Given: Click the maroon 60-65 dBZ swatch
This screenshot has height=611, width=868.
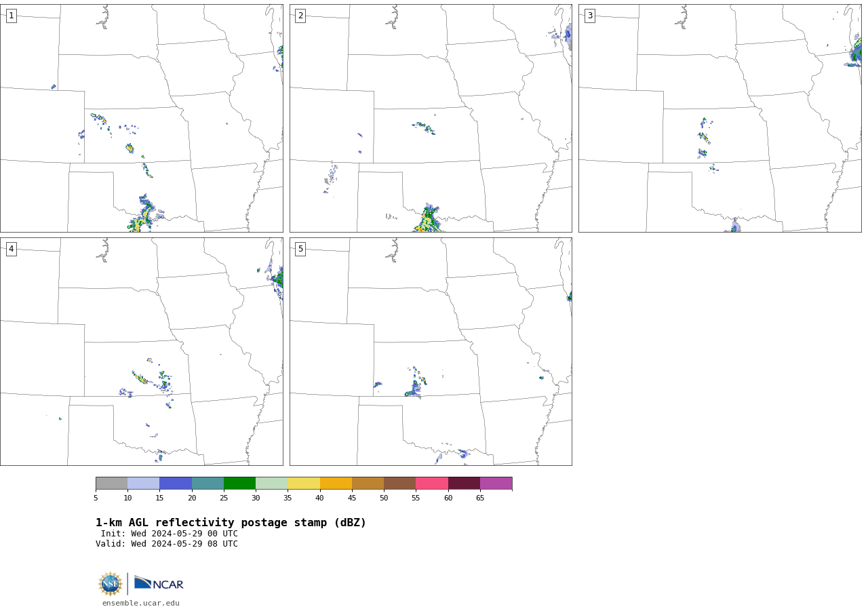Looking at the screenshot, I should pyautogui.click(x=464, y=484).
